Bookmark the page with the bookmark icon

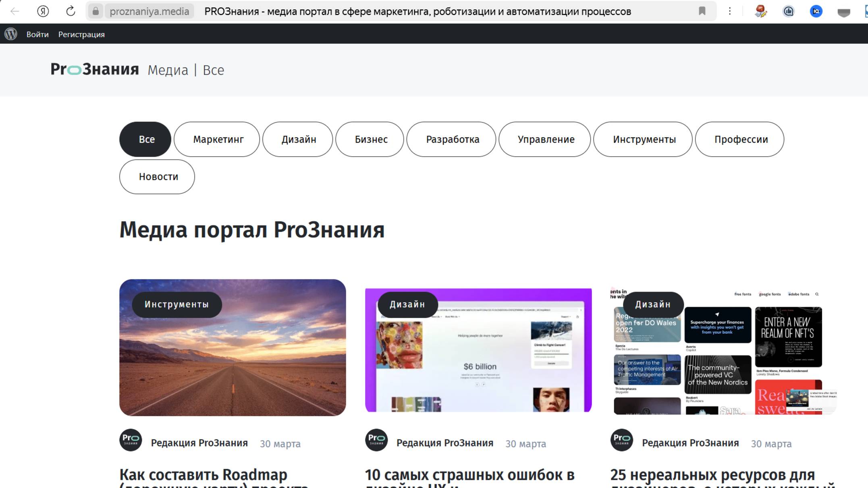(x=702, y=11)
